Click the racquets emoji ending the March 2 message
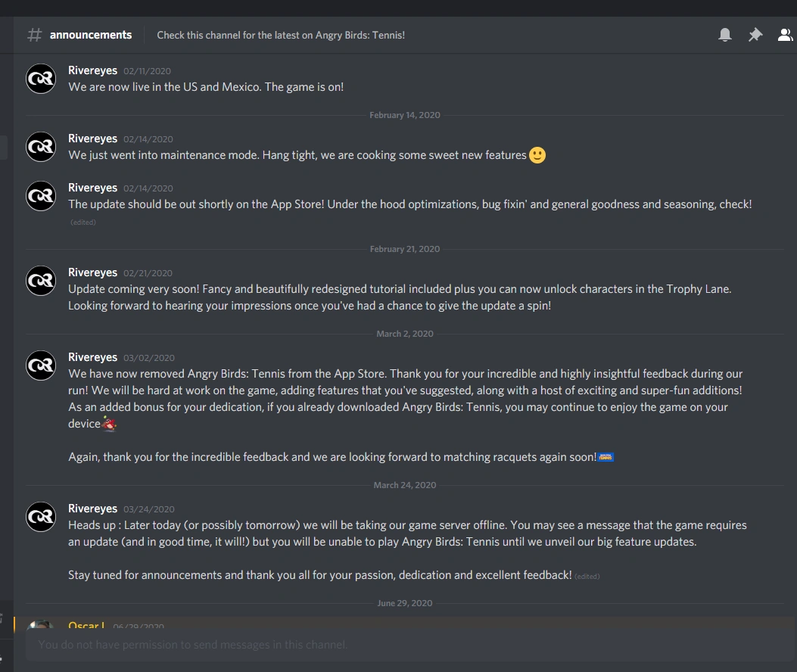 tap(604, 456)
